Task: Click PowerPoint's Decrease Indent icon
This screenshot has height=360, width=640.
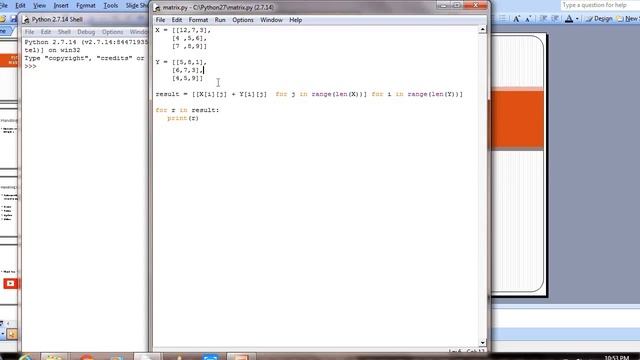Action: point(543,19)
